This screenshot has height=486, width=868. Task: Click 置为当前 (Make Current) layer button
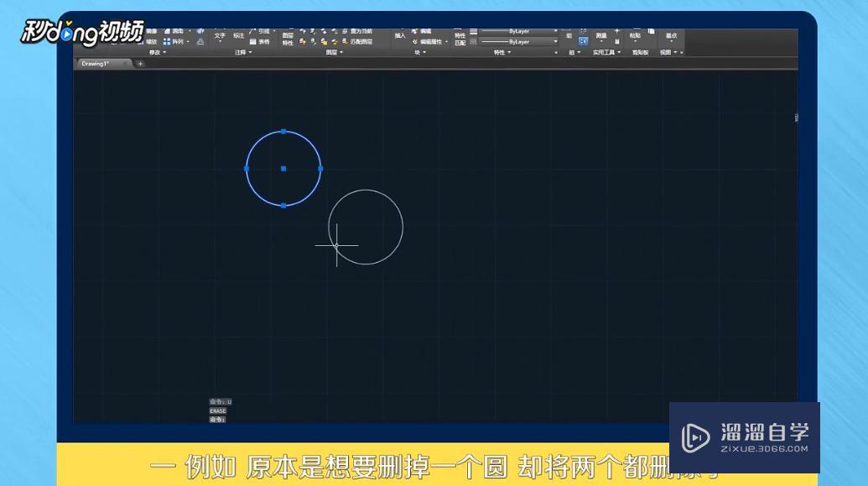tap(357, 31)
